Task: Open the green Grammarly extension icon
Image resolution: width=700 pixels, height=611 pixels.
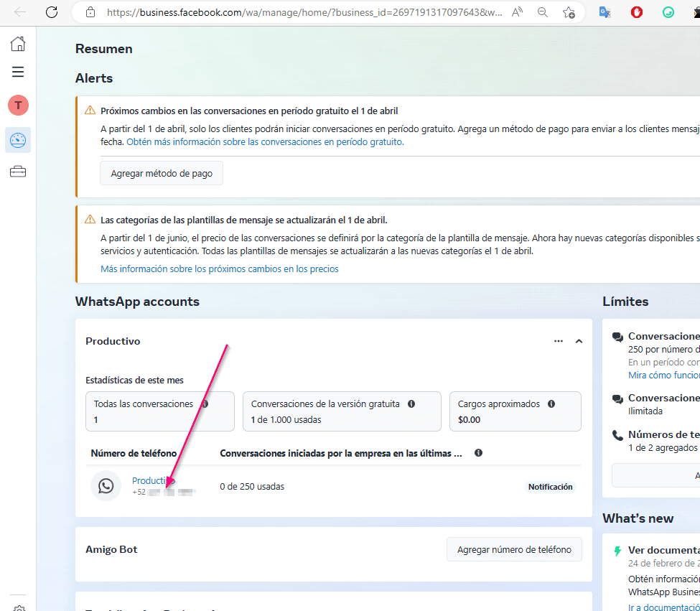Action: [x=668, y=12]
